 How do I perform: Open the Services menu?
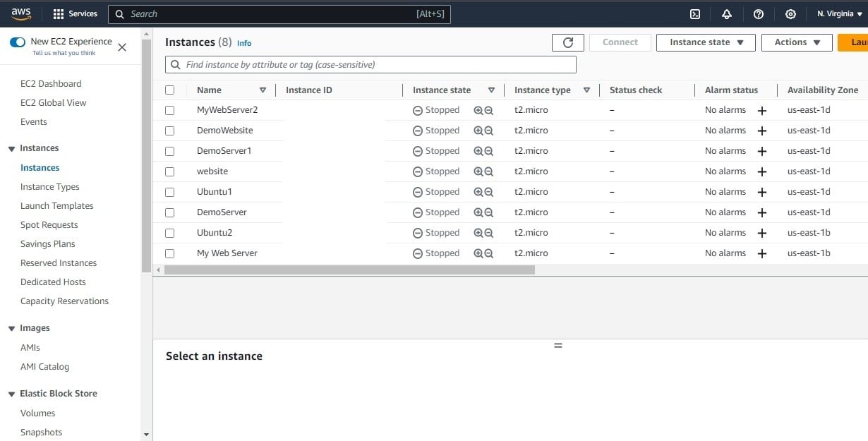click(x=75, y=13)
